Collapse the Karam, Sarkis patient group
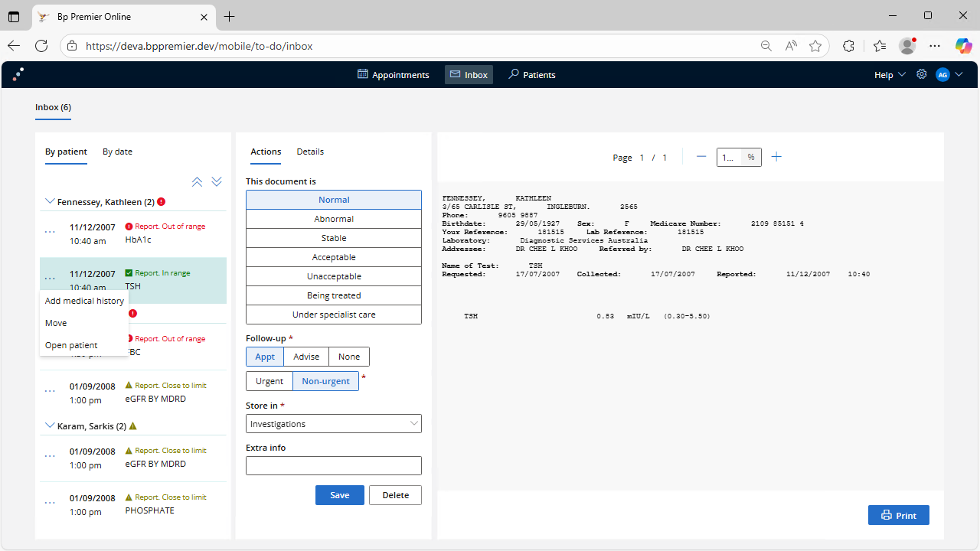 [51, 426]
